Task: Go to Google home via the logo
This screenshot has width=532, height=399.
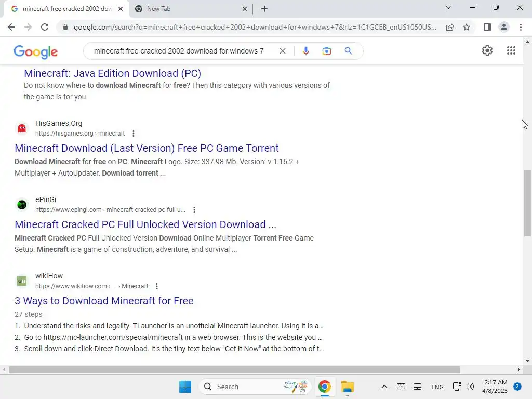Action: (36, 52)
